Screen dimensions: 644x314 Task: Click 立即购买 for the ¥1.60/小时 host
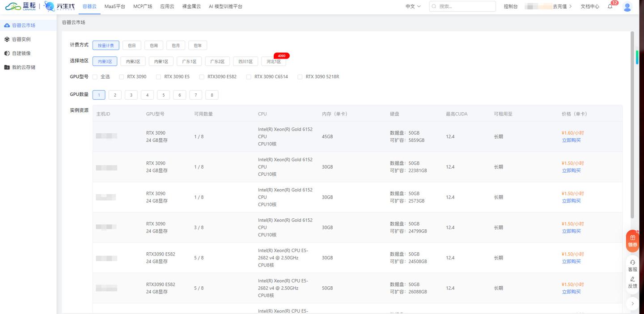[571, 140]
